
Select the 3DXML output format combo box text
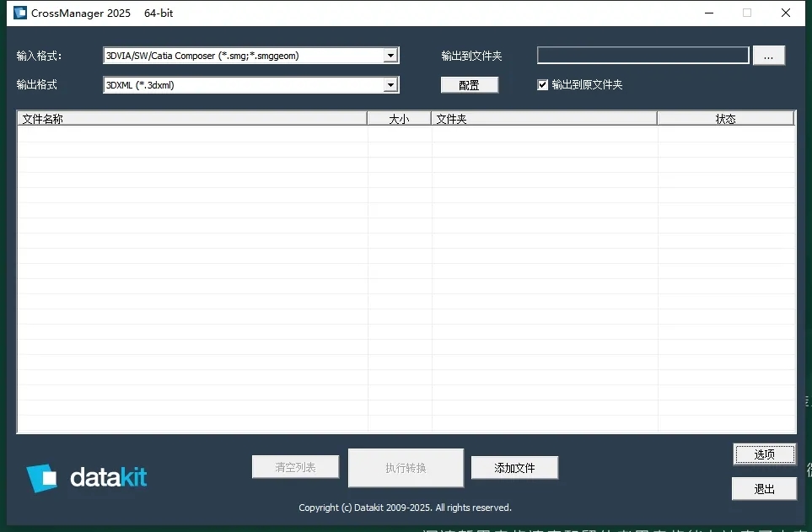(140, 85)
